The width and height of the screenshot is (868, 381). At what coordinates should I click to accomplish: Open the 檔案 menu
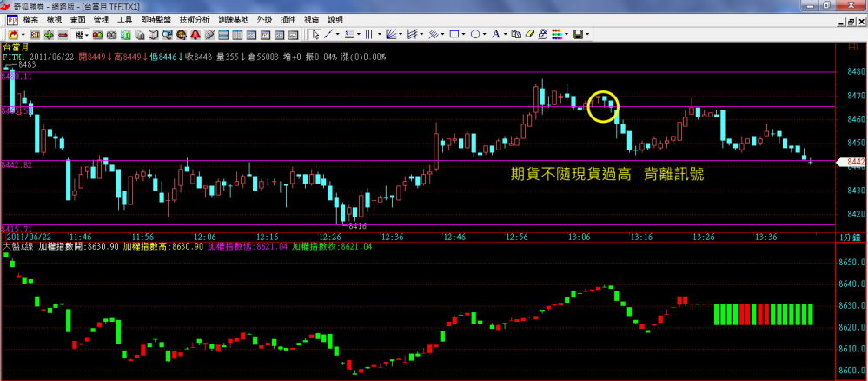point(31,18)
